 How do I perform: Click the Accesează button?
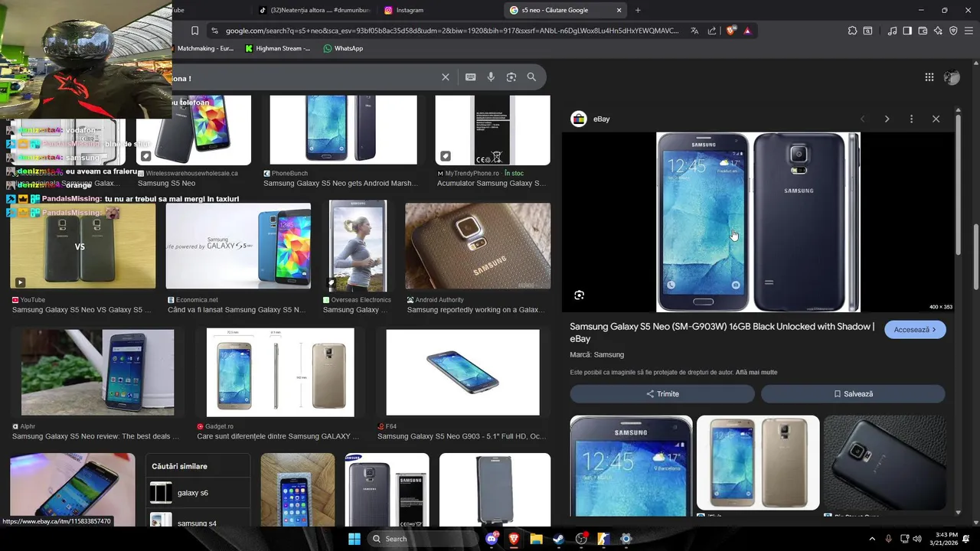pos(915,330)
